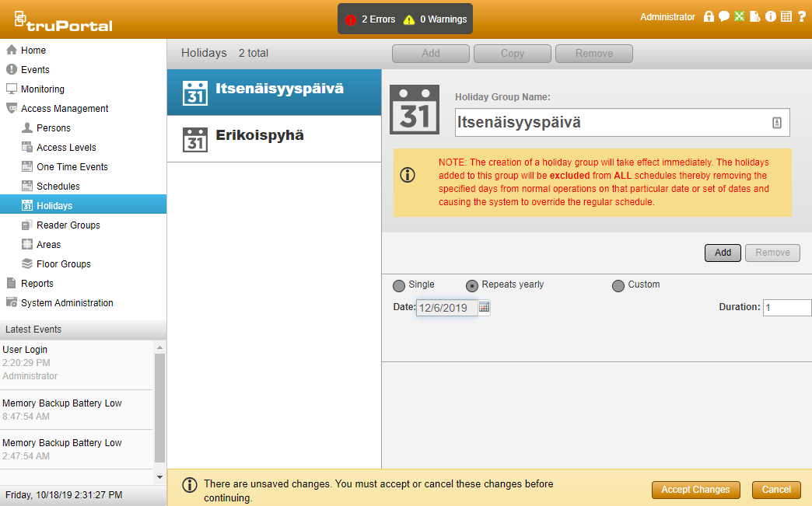This screenshot has height=506, width=812.
Task: Choose the Custom radio option
Action: [618, 285]
